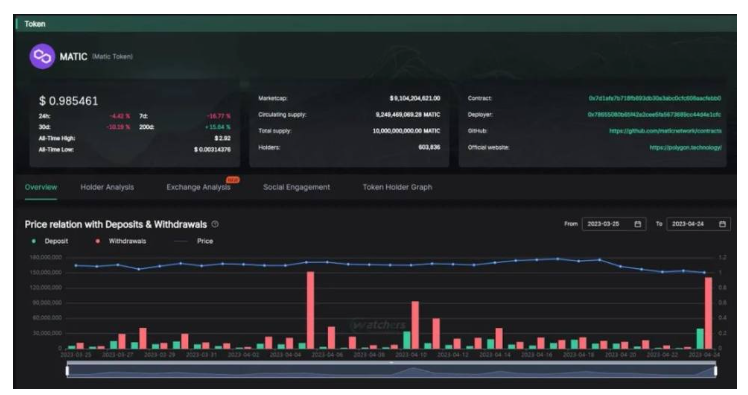Open the Contract address link

654,98
